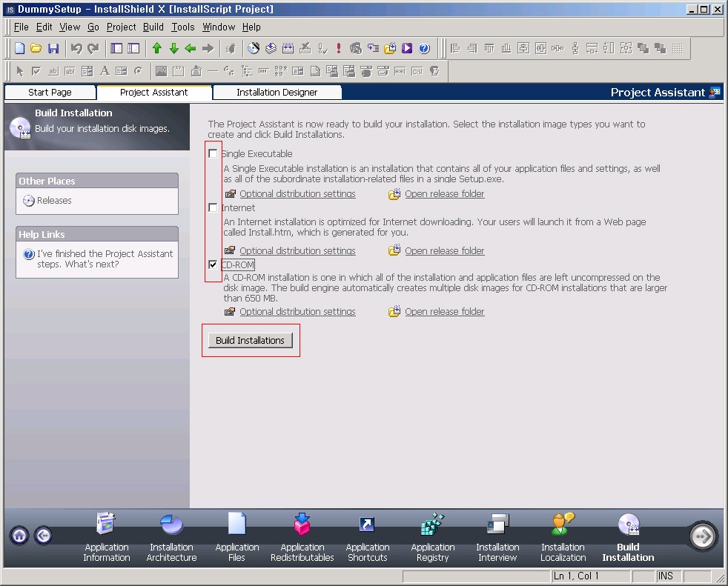Save the project using the floppy disk icon
This screenshot has height=586, width=728.
pyautogui.click(x=53, y=48)
